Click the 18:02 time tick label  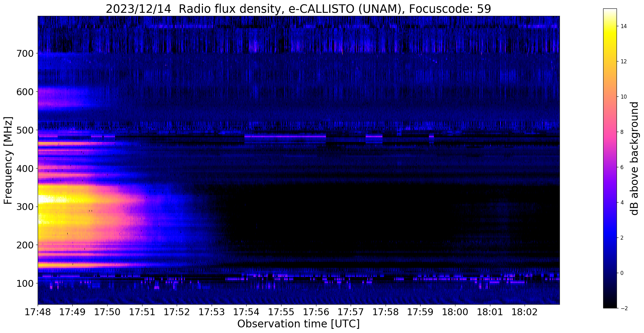tap(525, 312)
